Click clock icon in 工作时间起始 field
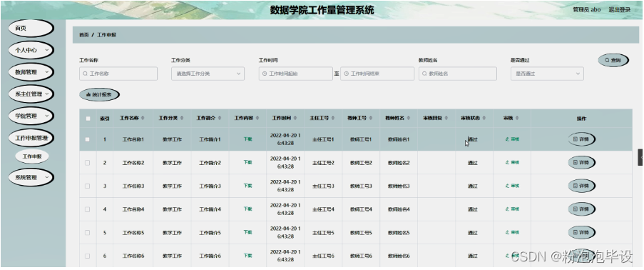Screen dimensions: 644x270 (x=265, y=74)
